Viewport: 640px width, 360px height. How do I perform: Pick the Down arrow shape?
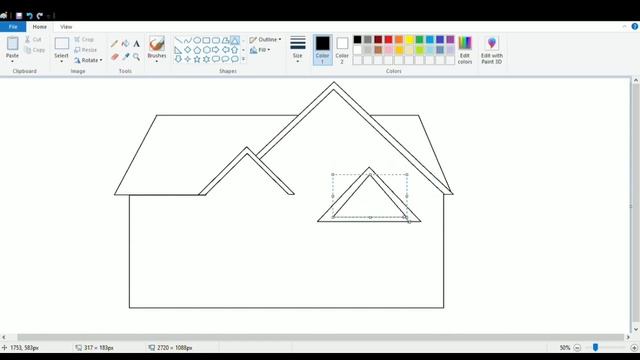[178, 59]
